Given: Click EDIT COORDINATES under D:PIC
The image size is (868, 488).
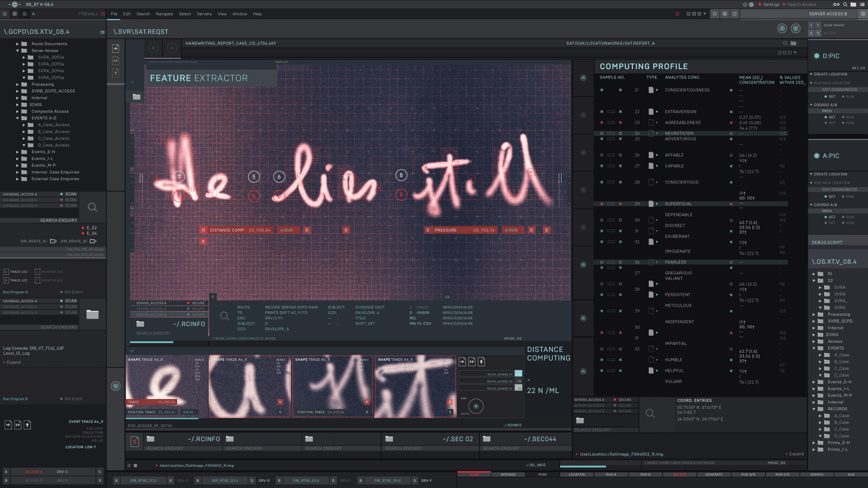Looking at the screenshot, I should tap(839, 89).
